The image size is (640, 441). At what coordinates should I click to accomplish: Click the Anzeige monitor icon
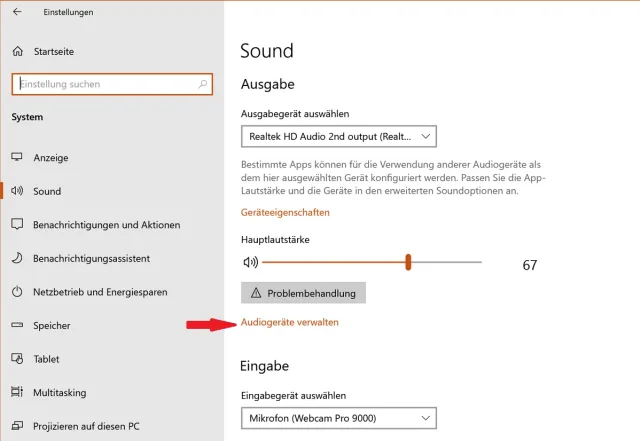[17, 158]
